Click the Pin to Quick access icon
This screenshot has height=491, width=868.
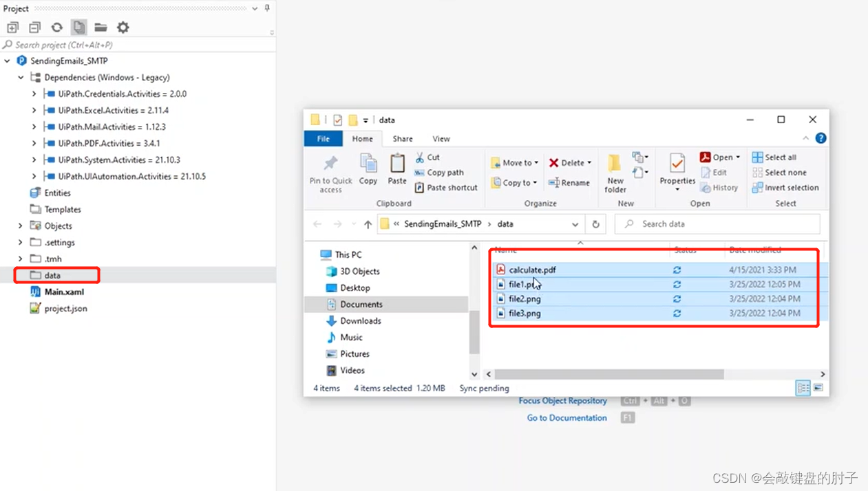(330, 173)
